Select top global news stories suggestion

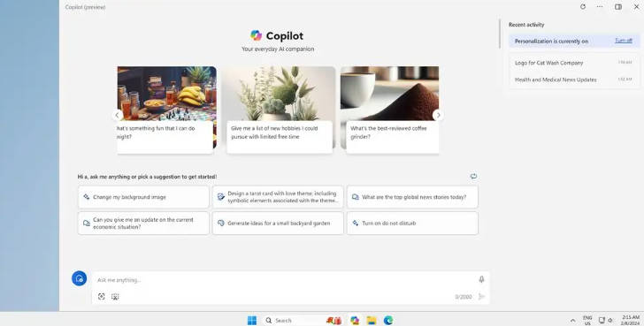412,197
